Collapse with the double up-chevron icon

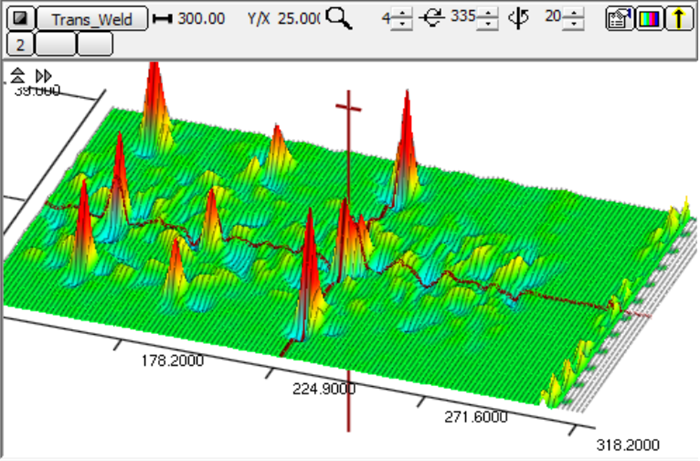[x=18, y=76]
